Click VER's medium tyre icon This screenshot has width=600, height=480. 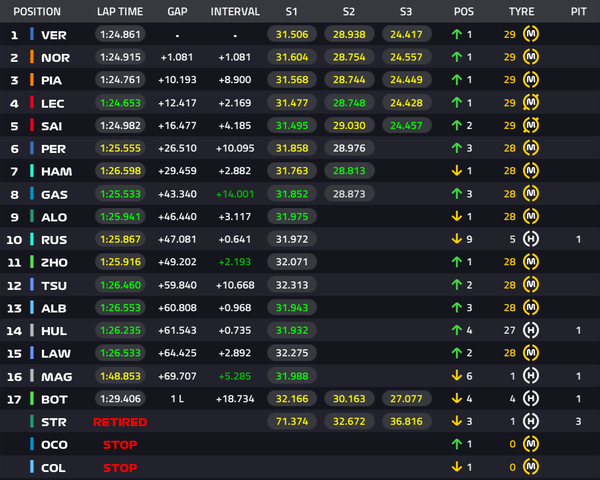tap(531, 34)
